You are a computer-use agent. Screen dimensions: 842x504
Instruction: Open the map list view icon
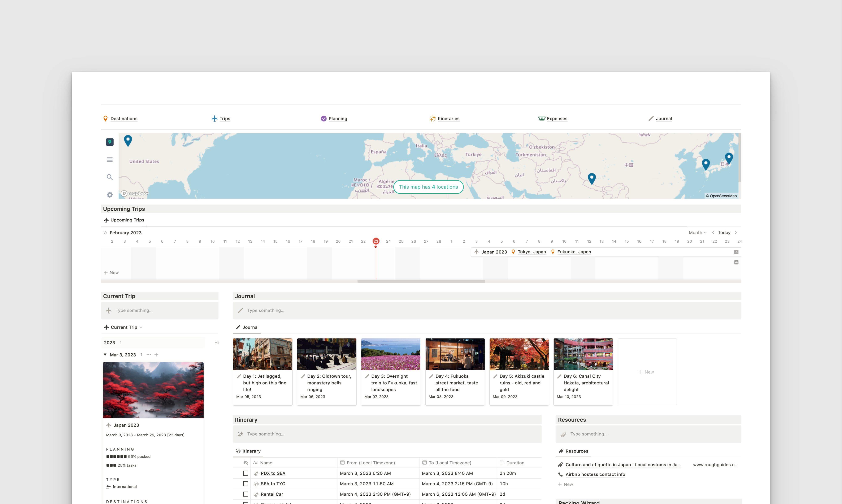pyautogui.click(x=109, y=160)
